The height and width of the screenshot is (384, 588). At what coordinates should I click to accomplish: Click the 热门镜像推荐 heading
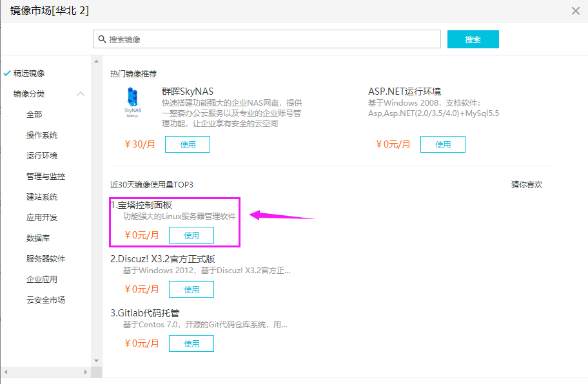[x=133, y=74]
